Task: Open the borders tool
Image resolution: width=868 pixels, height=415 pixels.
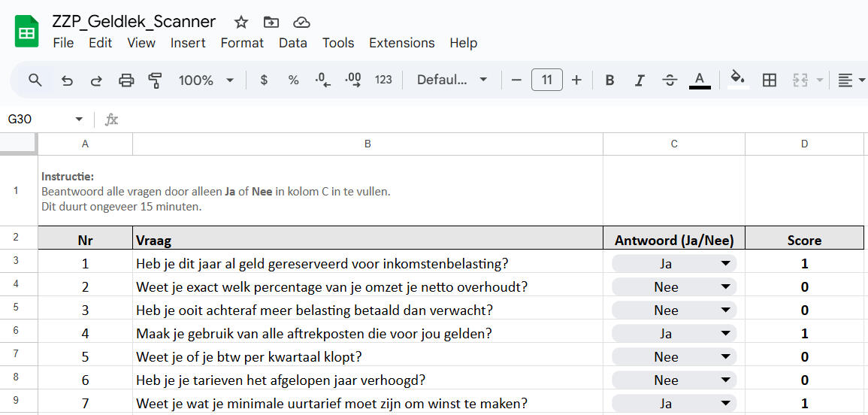Action: point(770,80)
